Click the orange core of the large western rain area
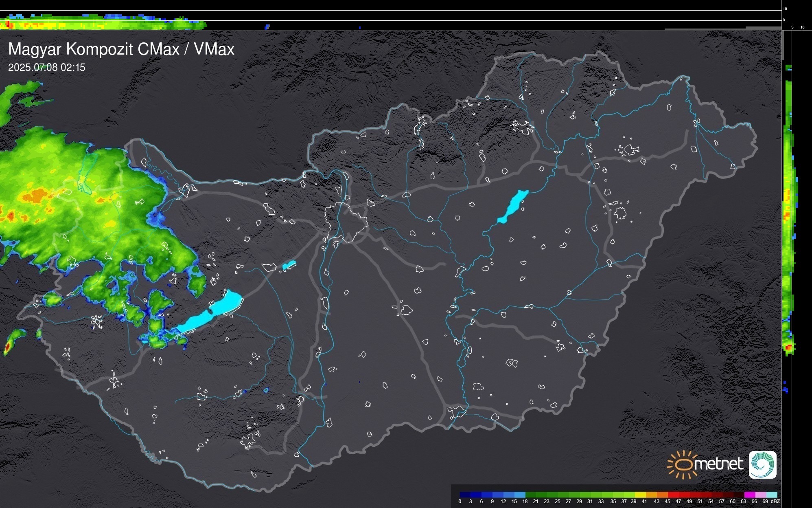The width and height of the screenshot is (812, 508). pyautogui.click(x=37, y=196)
